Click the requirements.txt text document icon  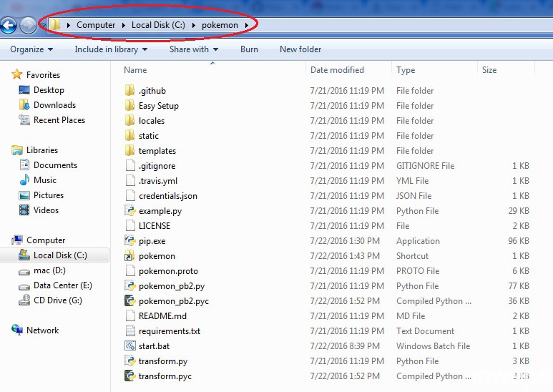coord(130,331)
